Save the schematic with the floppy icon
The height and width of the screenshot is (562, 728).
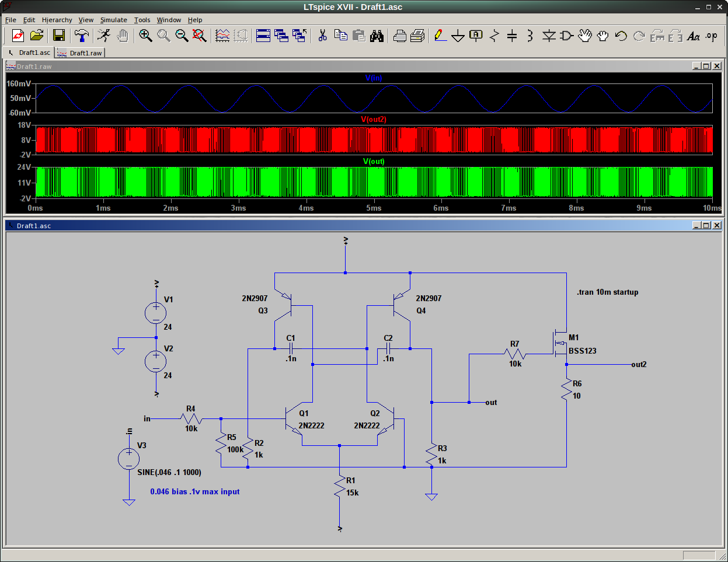pyautogui.click(x=59, y=36)
